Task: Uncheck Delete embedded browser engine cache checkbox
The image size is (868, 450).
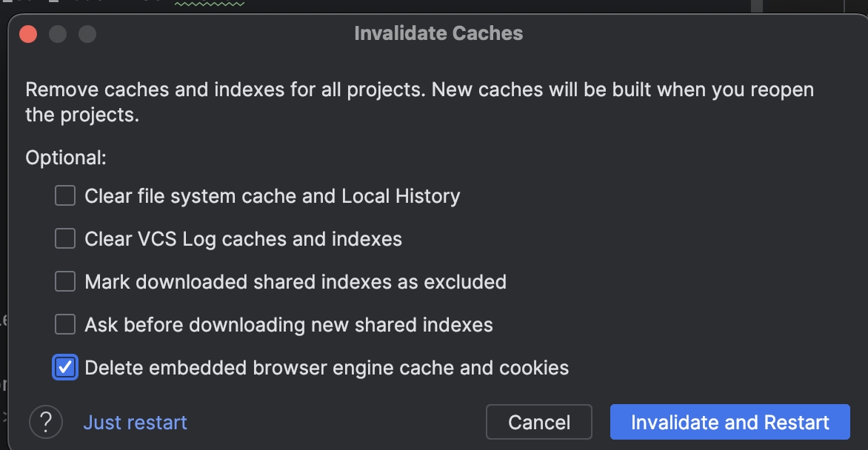Action: point(65,368)
